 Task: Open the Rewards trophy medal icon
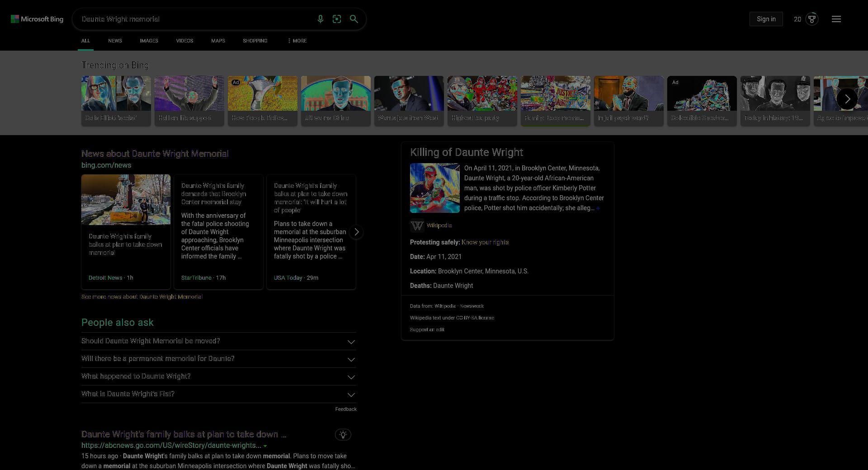pyautogui.click(x=812, y=19)
